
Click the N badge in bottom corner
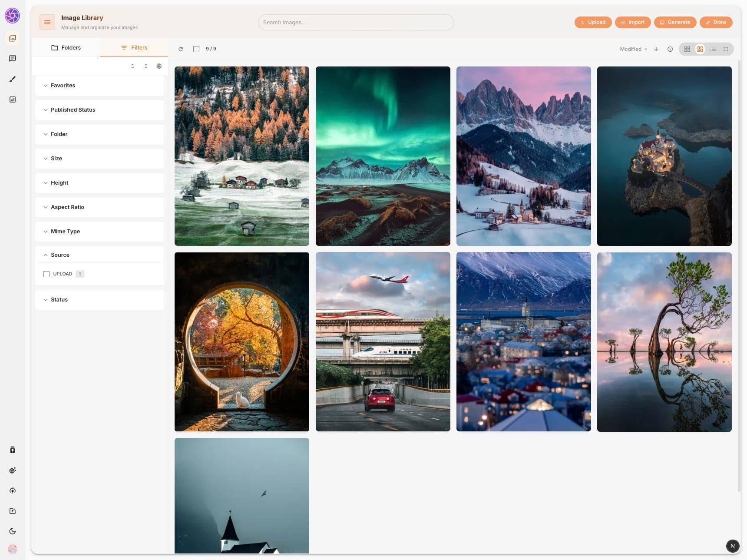point(733,546)
